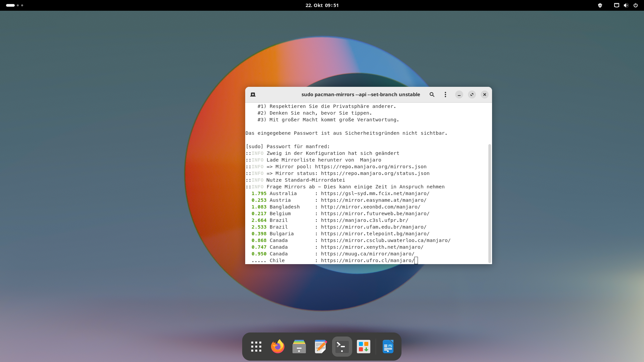The height and width of the screenshot is (362, 644).
Task: Open a new terminal tab
Action: (x=253, y=95)
